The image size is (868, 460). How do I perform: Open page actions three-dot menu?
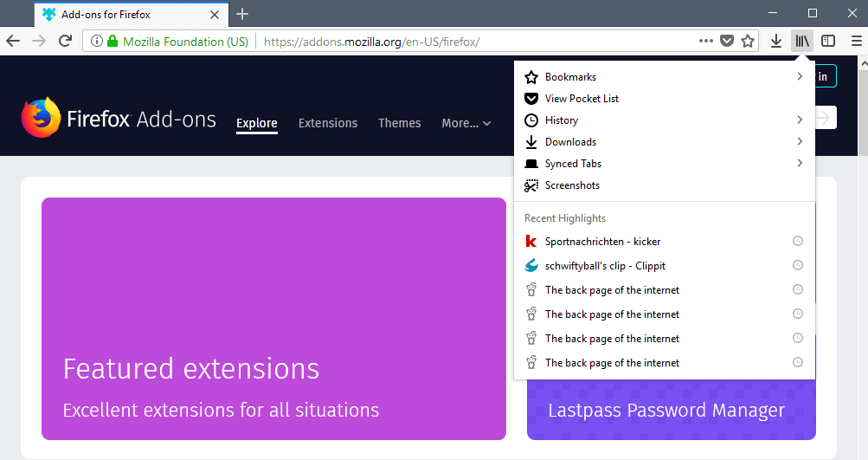click(x=706, y=41)
